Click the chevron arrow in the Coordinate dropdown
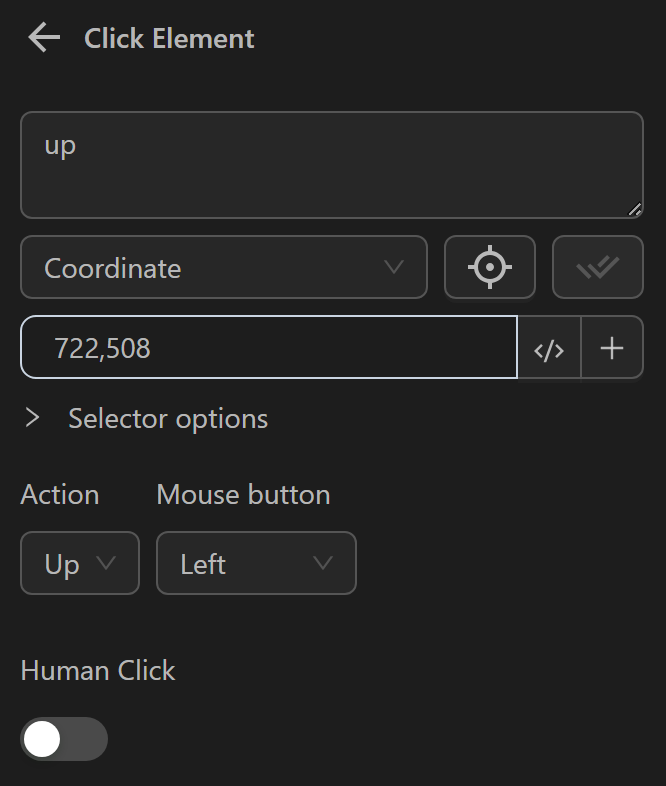 [x=394, y=267]
